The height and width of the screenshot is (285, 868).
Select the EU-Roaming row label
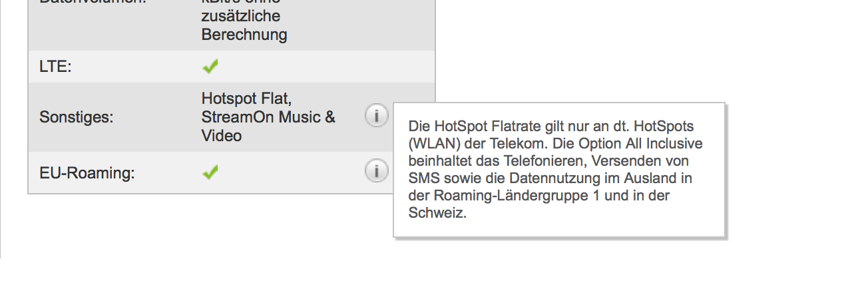[x=87, y=174]
